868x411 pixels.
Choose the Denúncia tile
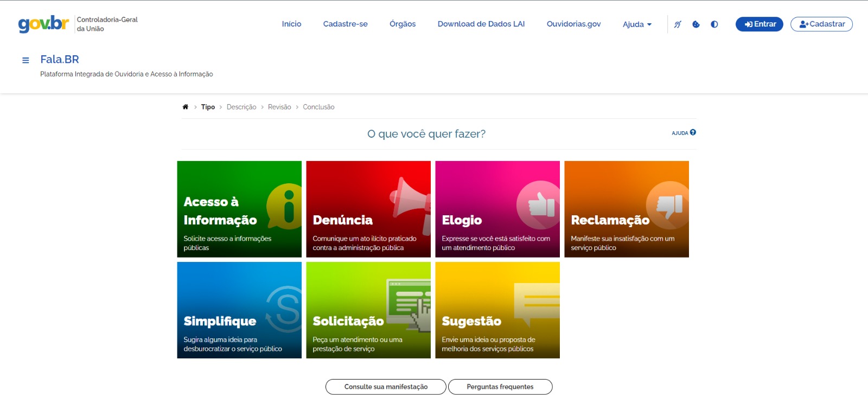point(368,209)
